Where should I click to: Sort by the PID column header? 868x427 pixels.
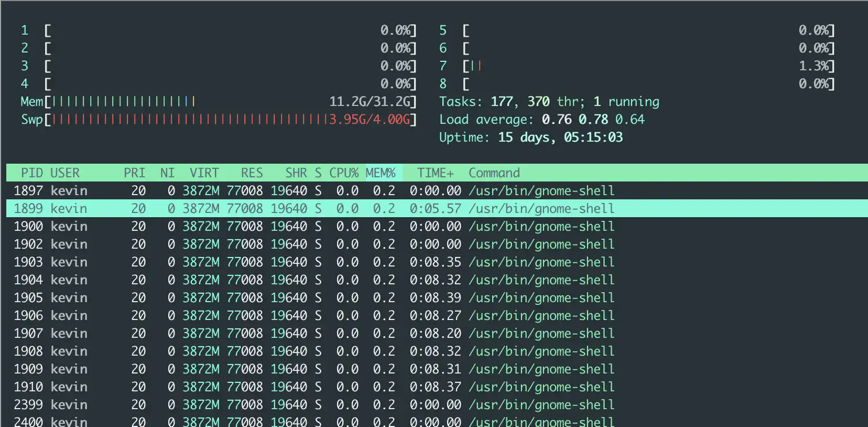coord(32,173)
